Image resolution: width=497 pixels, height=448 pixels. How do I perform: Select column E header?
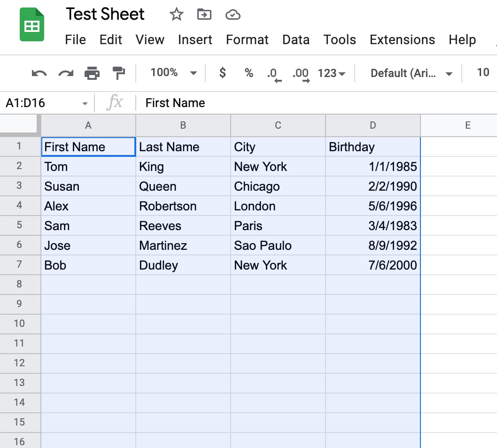click(467, 125)
